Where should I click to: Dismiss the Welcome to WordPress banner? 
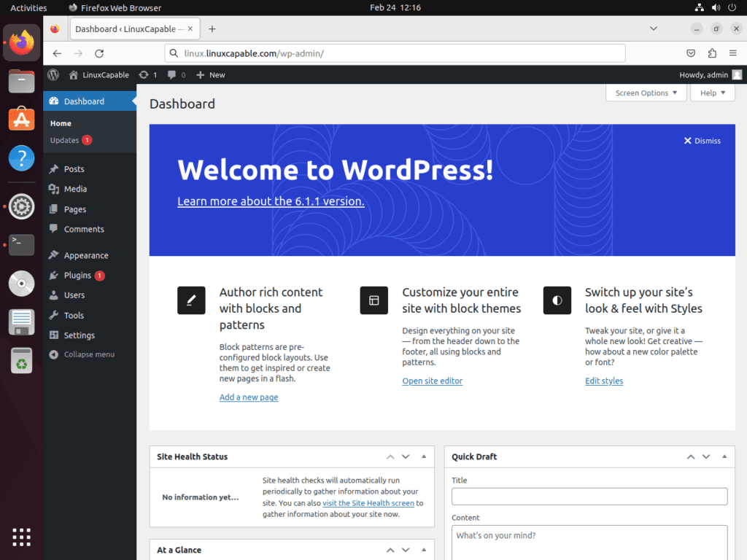pyautogui.click(x=702, y=141)
